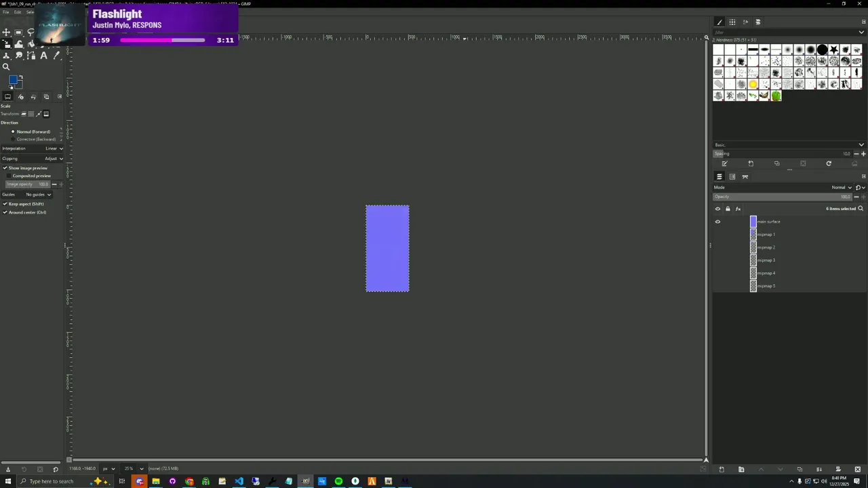
Task: Select the Clone stamp tool
Action: coord(6,56)
